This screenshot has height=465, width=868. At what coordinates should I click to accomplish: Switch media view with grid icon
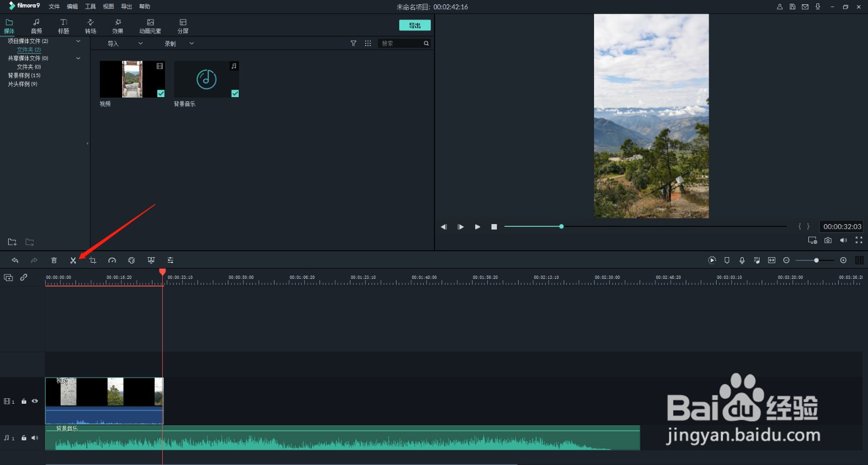[368, 43]
